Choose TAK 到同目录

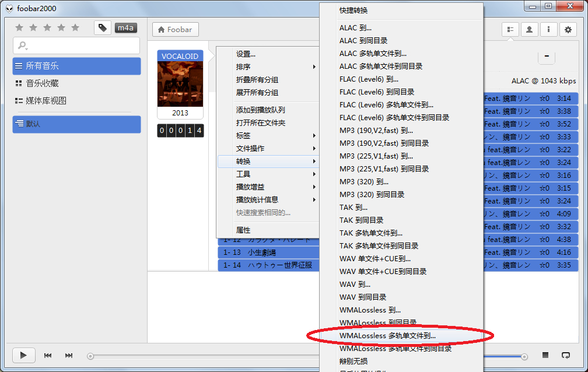coord(401,220)
